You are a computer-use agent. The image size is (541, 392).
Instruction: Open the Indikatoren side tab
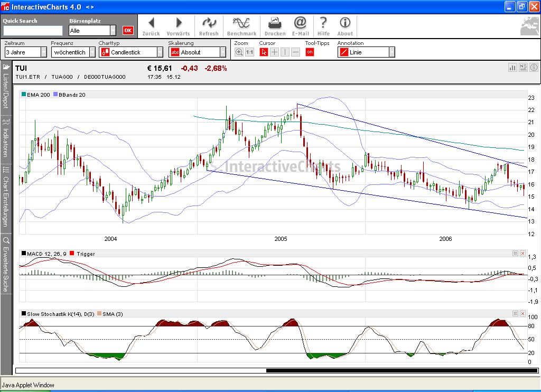(x=6, y=137)
